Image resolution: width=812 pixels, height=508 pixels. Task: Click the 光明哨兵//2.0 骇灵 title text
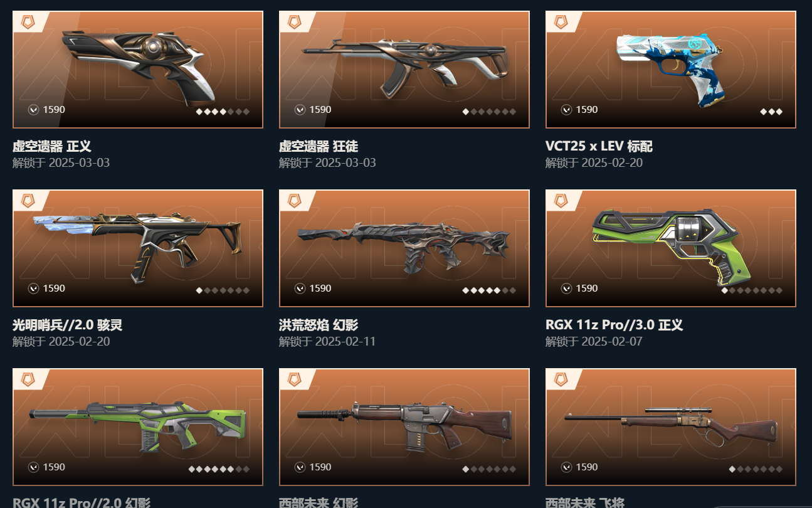(x=67, y=325)
